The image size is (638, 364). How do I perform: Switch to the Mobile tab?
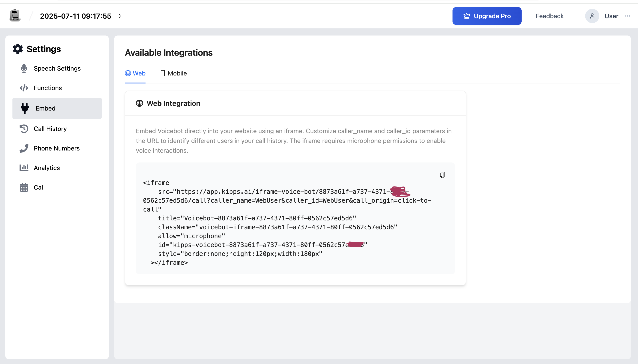tap(174, 73)
